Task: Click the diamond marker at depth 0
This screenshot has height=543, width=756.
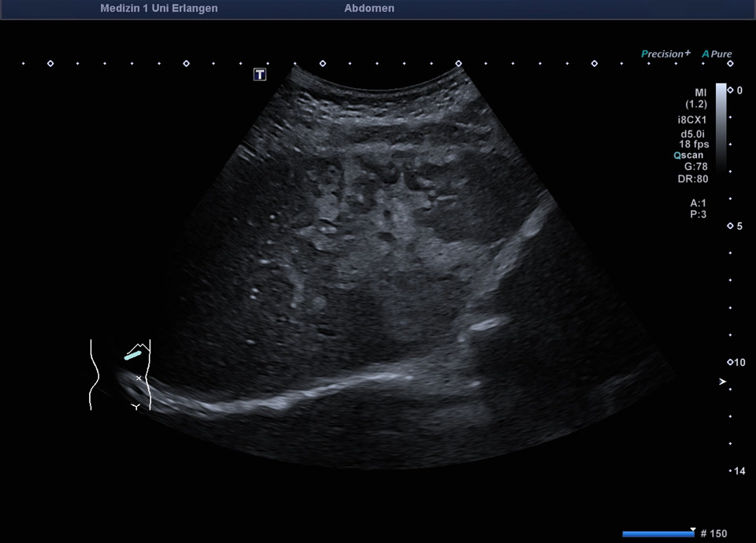Action: (x=730, y=90)
